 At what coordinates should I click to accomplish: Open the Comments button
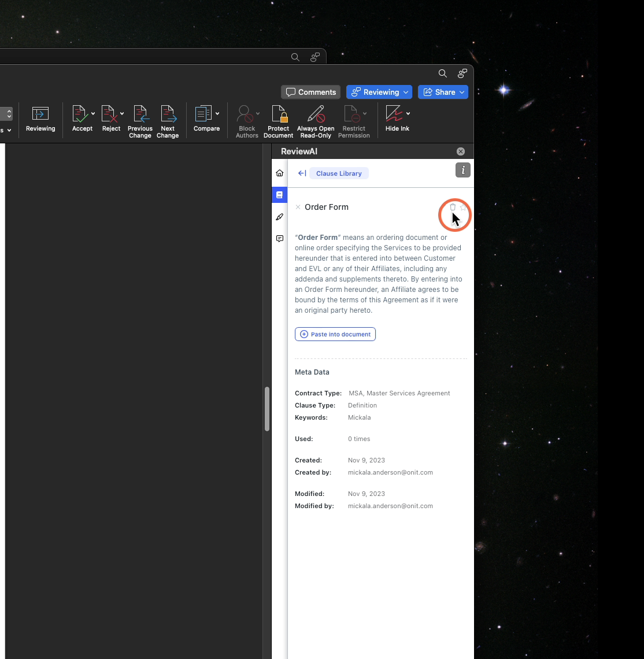pos(310,92)
